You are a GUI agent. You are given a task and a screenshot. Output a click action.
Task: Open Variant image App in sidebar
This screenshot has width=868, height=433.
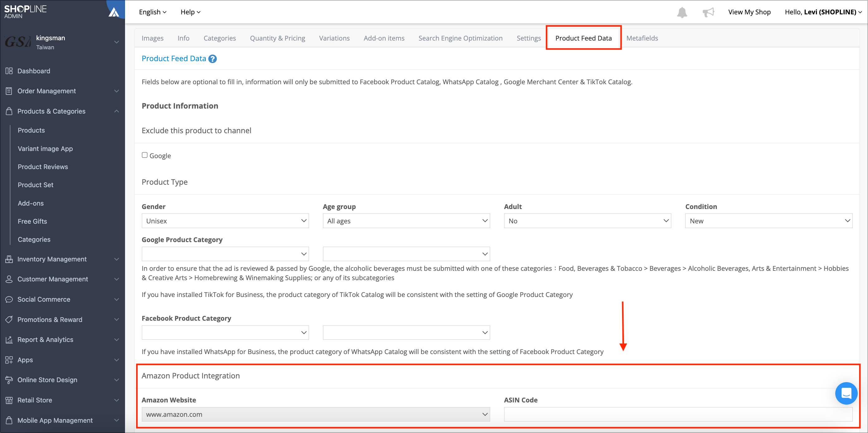click(x=45, y=149)
